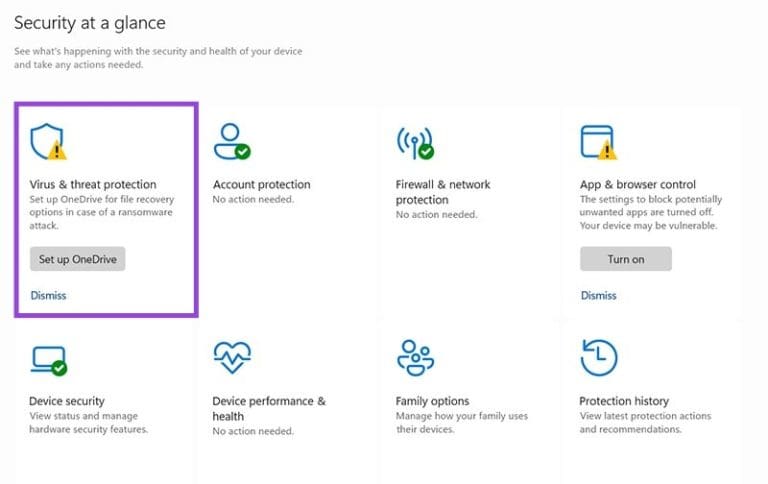The height and width of the screenshot is (484, 768).
Task: Open the Account protection person icon
Action: tap(231, 141)
